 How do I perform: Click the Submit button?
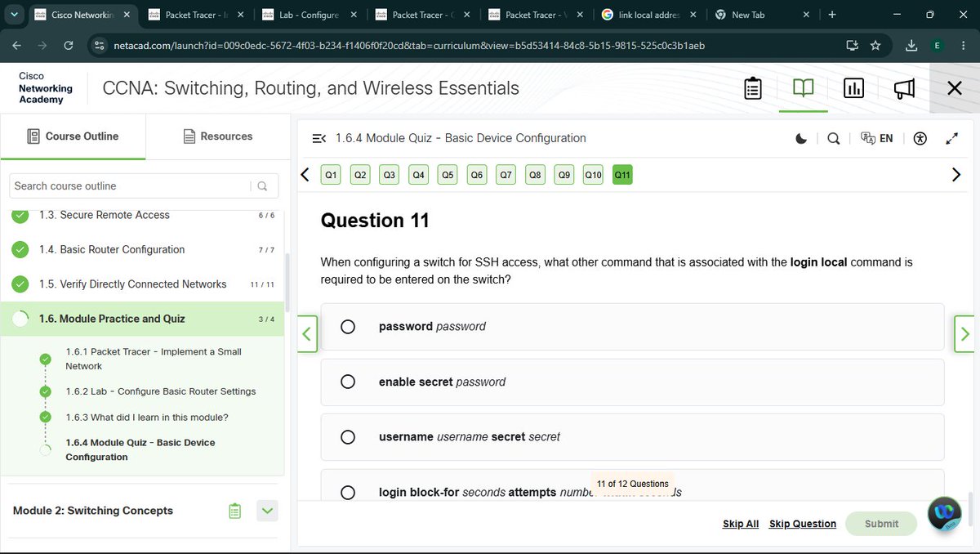pyautogui.click(x=881, y=524)
